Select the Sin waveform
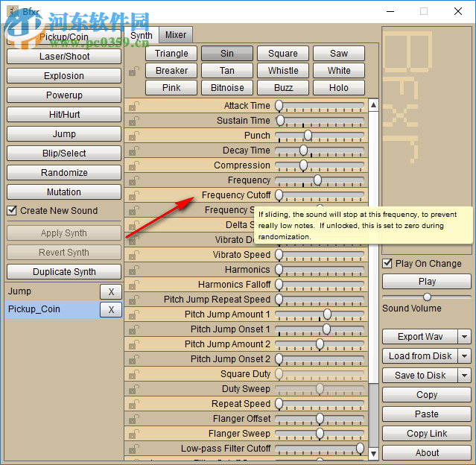Screen dimensions: 476x465 (x=227, y=54)
